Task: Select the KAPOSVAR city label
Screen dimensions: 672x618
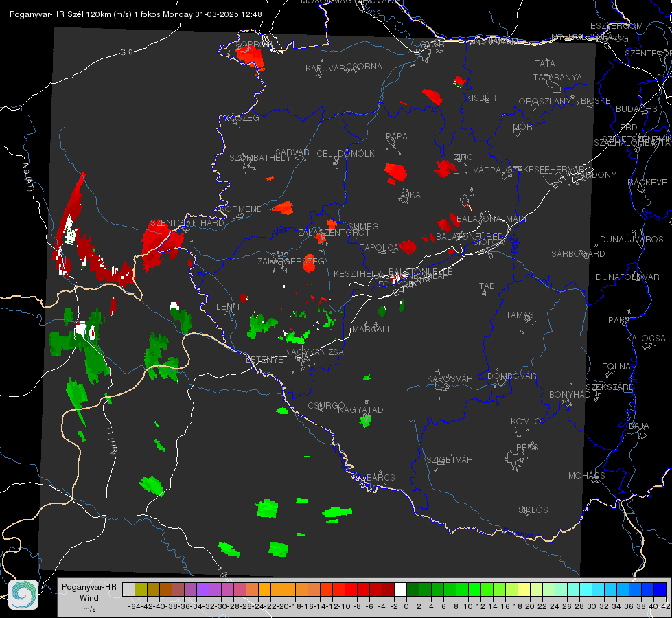Action: (x=450, y=379)
